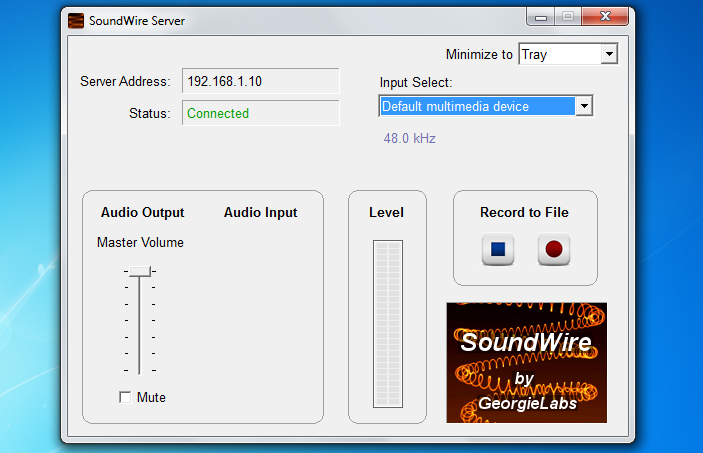Click the Master Volume slider handle
Viewport: 703px width, 453px height.
140,271
